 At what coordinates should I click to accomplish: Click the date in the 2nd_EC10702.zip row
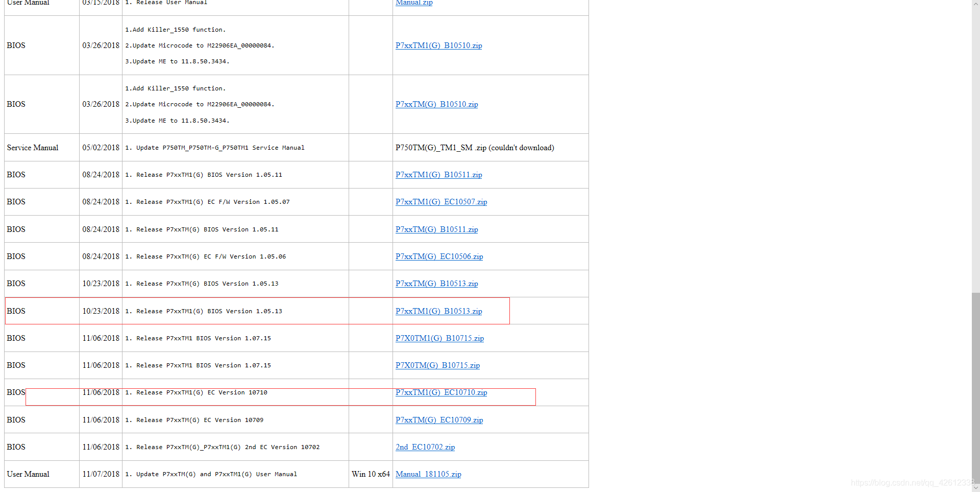click(101, 447)
